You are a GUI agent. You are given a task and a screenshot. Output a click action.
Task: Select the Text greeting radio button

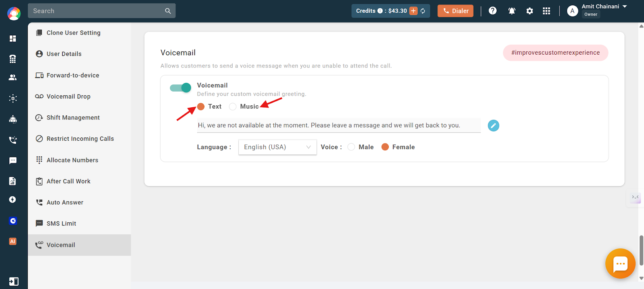coord(201,107)
